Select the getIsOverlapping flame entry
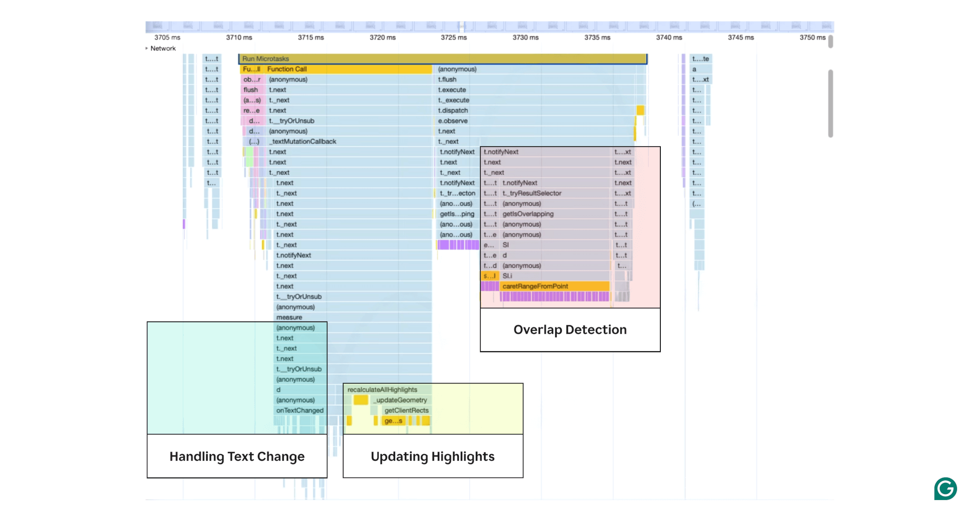The image size is (980, 523). point(528,214)
